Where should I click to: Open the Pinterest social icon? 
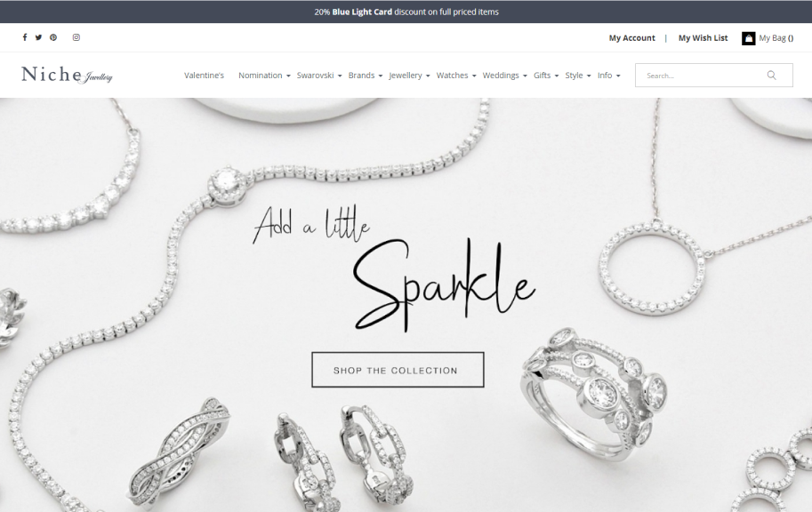coord(53,37)
